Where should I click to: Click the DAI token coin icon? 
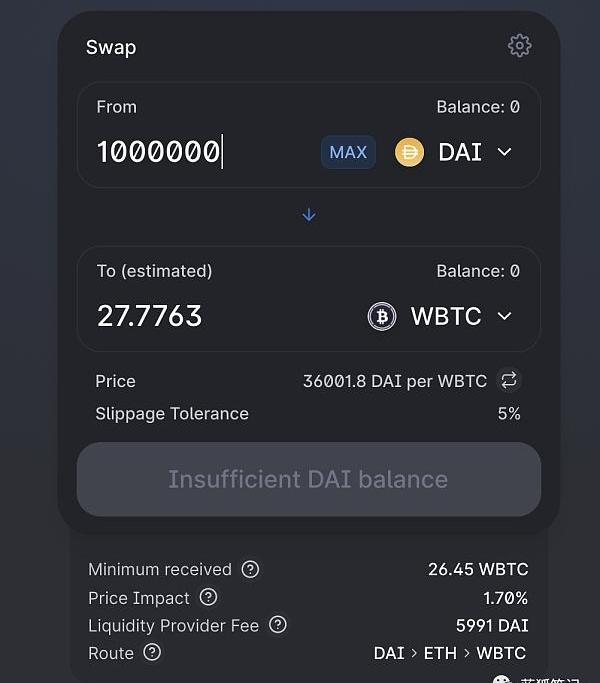point(409,152)
